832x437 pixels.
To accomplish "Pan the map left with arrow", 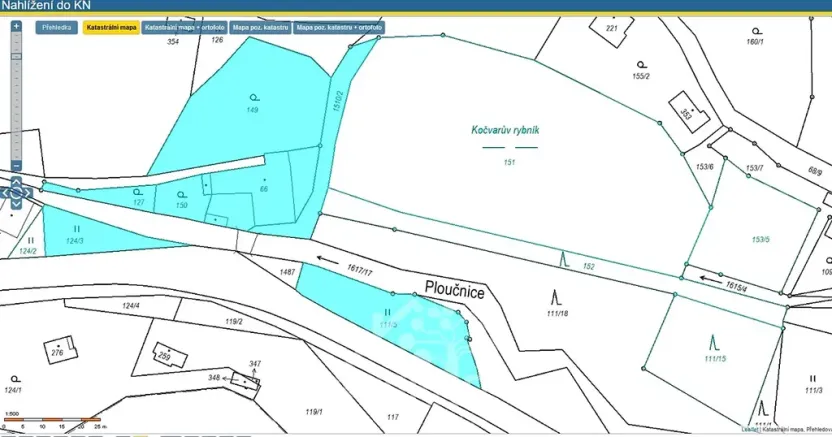I will pyautogui.click(x=5, y=195).
